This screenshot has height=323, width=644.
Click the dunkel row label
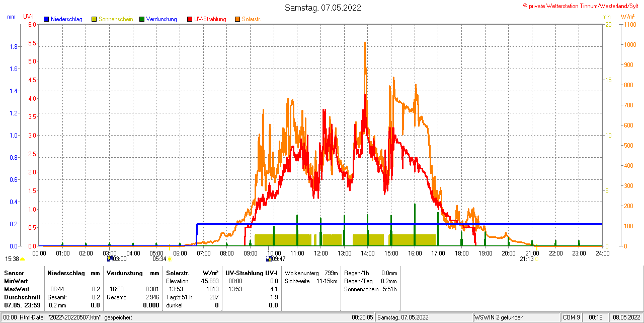174,305
